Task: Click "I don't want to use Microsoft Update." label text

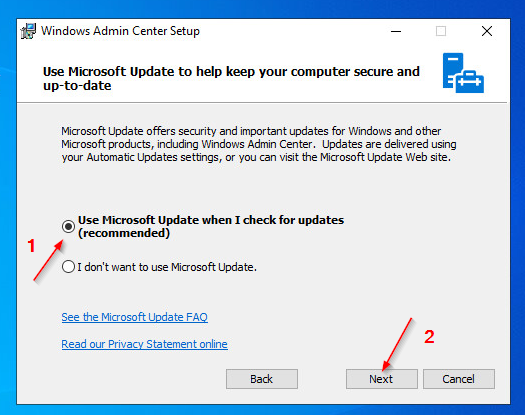Action: [167, 267]
